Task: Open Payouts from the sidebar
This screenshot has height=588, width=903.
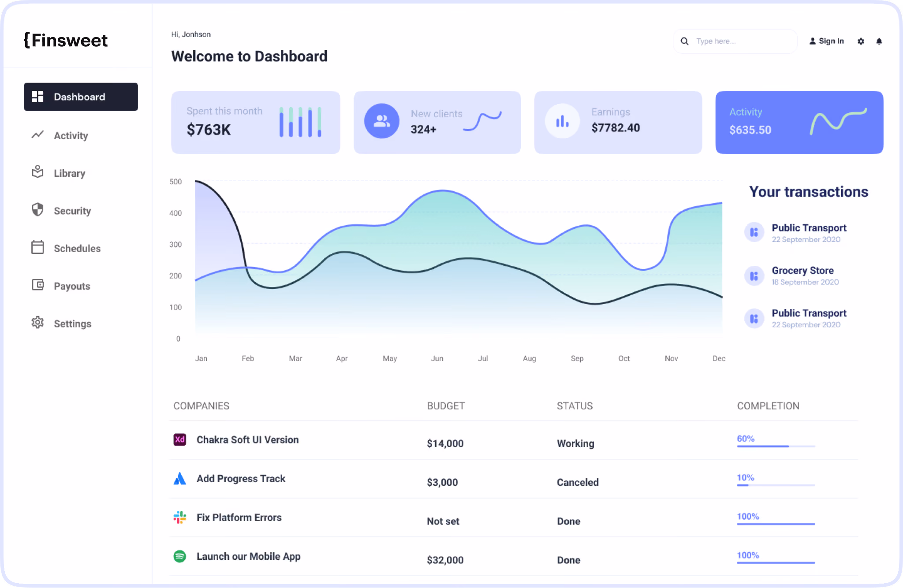Action: tap(72, 286)
